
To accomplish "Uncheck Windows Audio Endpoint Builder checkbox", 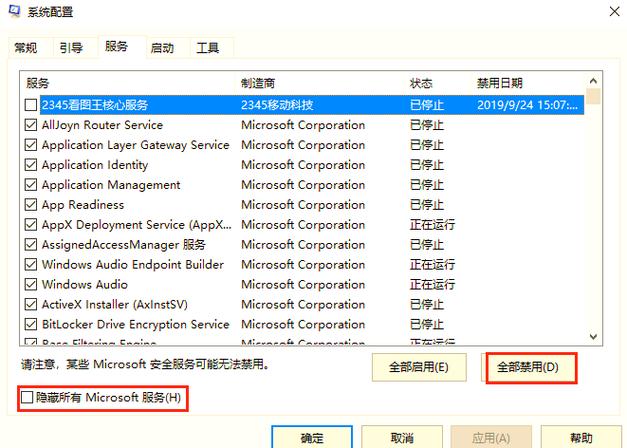I will [x=31, y=264].
